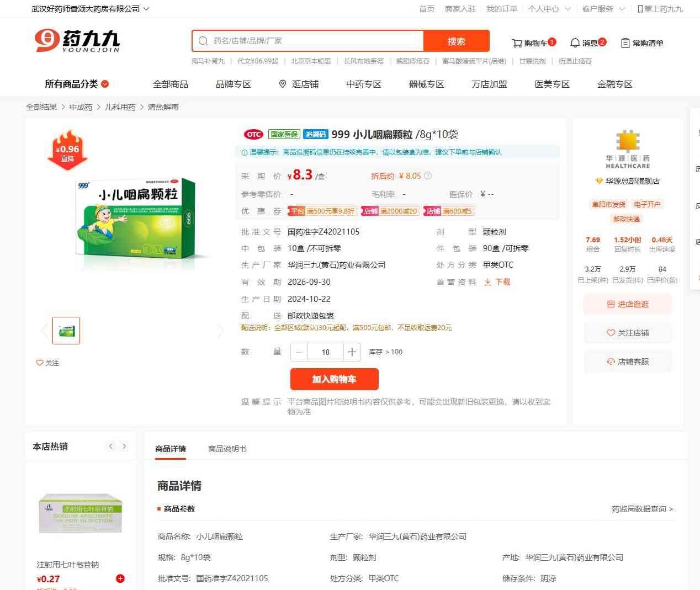This screenshot has height=590, width=700.
Task: Open the frequent purchase list icon
Action: pos(625,43)
